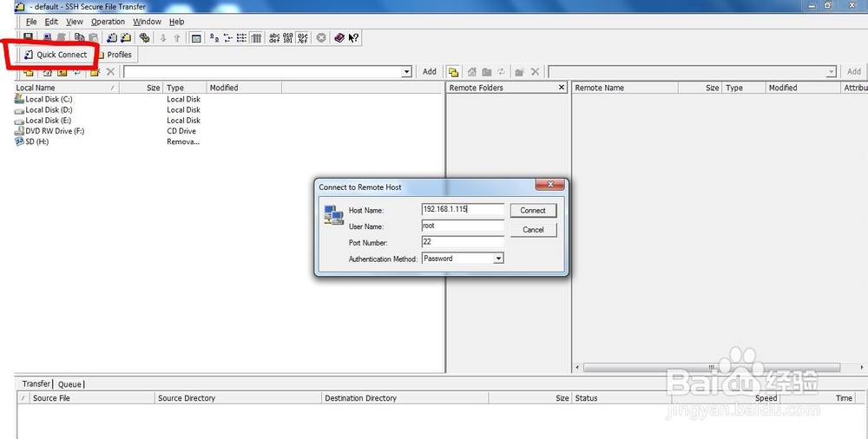Expand the local path dropdown arrow

coord(407,72)
